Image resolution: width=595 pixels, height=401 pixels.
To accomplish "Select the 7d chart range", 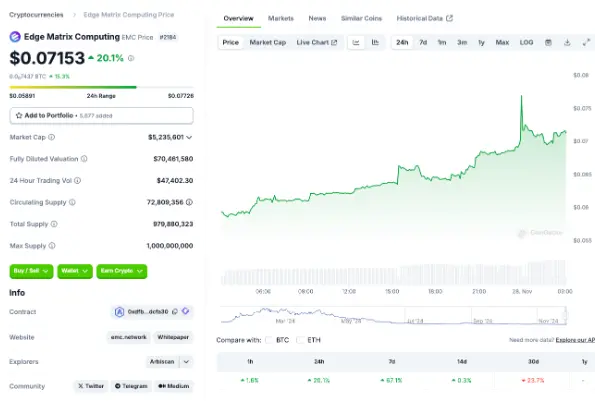I will click(423, 42).
